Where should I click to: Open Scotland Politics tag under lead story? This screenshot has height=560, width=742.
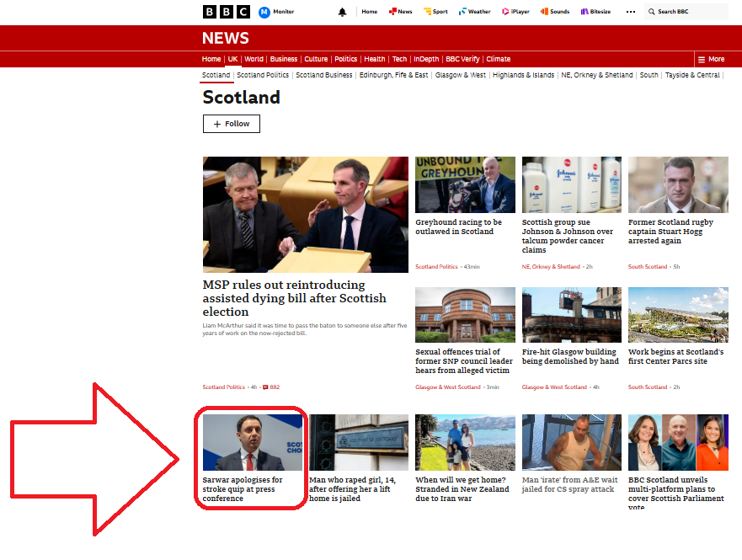coord(224,387)
